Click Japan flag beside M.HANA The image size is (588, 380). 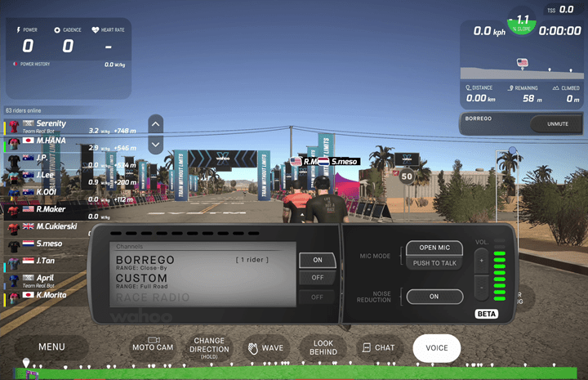tap(28, 141)
